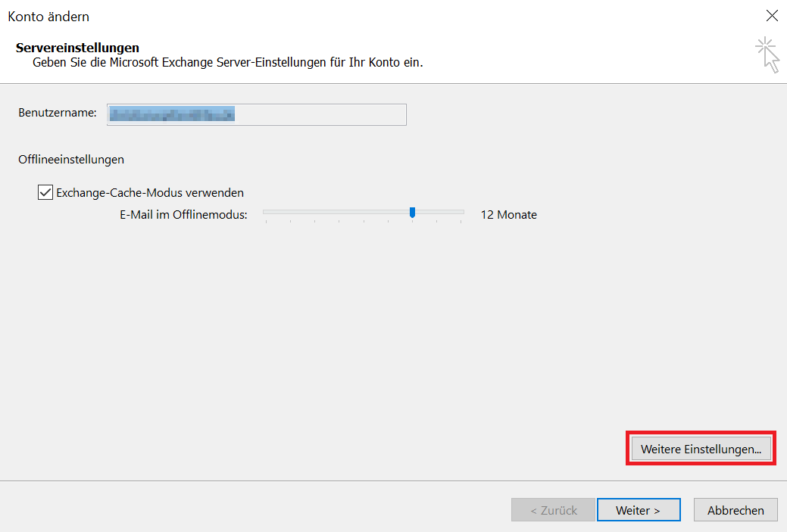Click the 12 Monate slider value label
This screenshot has width=787, height=532.
coord(508,215)
